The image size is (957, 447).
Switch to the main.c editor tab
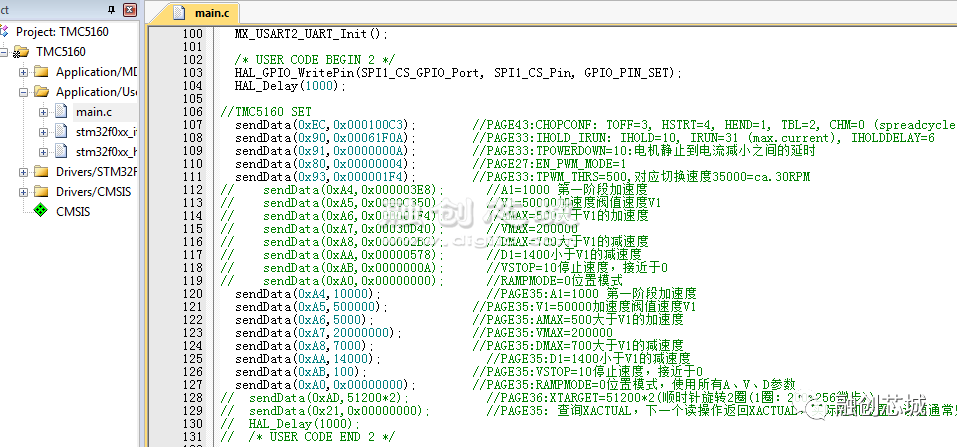pyautogui.click(x=211, y=13)
